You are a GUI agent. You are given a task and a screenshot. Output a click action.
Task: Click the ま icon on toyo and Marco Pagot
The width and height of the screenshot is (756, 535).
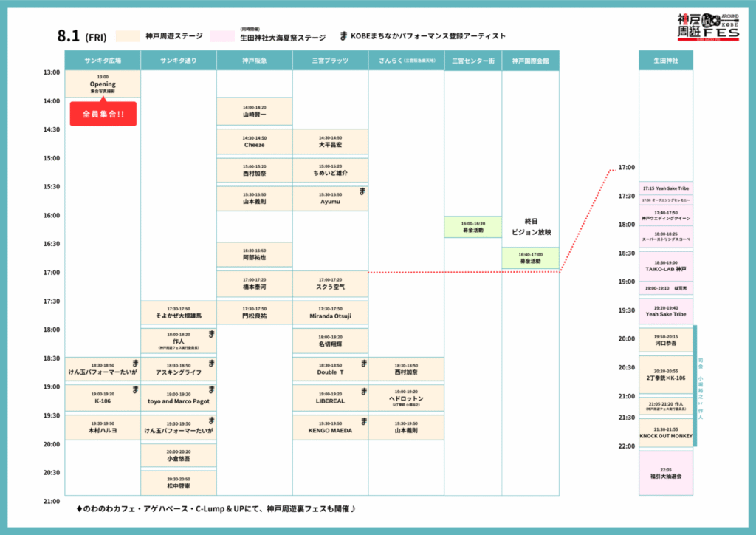211,390
